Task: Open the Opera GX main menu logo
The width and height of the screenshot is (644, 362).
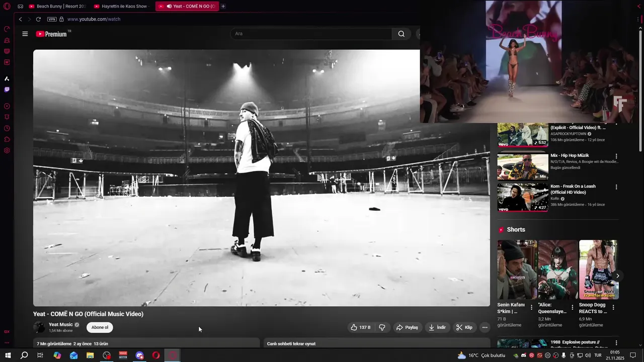Action: click(7, 7)
